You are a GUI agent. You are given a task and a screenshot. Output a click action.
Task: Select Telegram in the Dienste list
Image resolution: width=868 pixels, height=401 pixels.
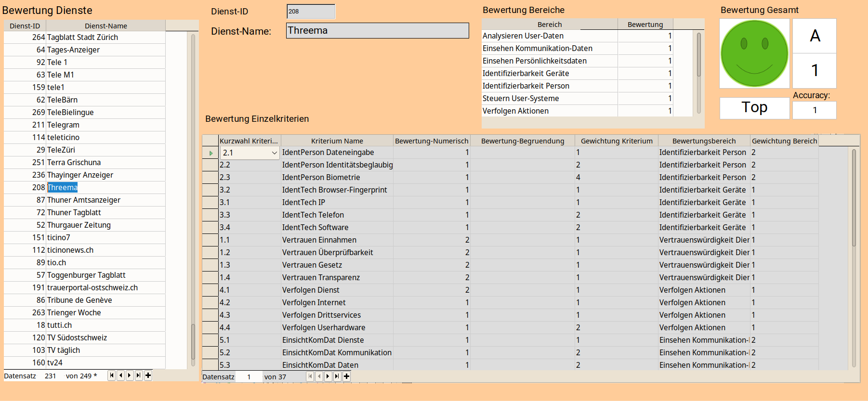[63, 125]
